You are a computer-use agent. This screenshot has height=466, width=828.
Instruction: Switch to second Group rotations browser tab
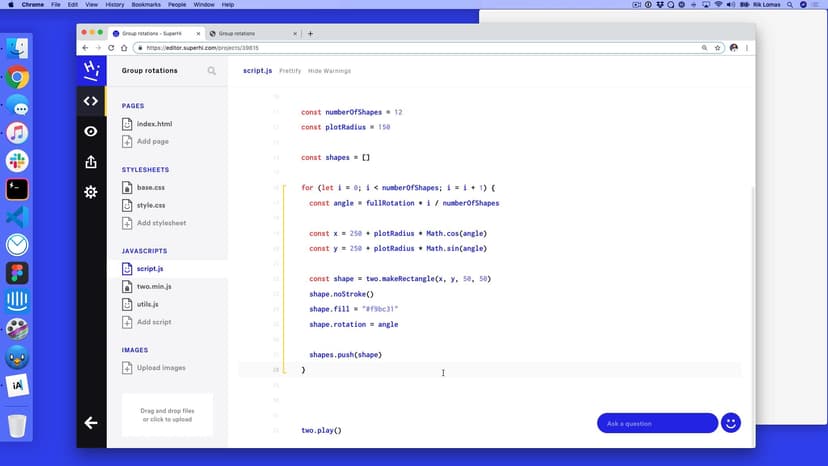(250, 33)
